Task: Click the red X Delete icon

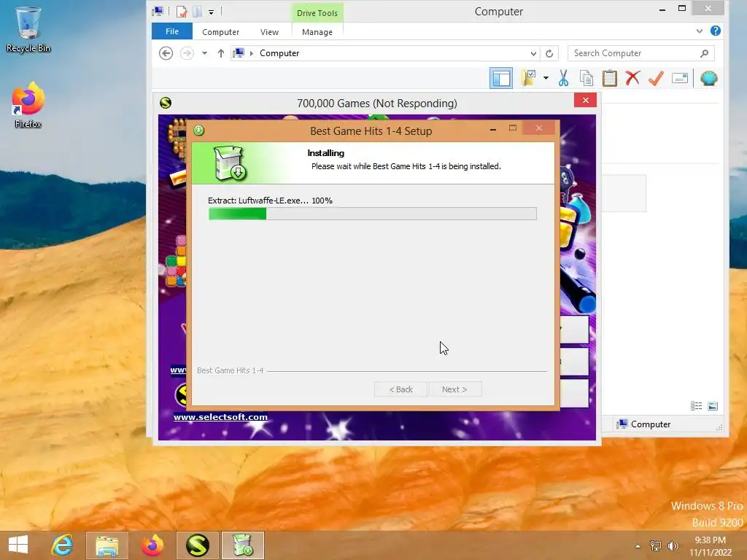Action: [632, 78]
